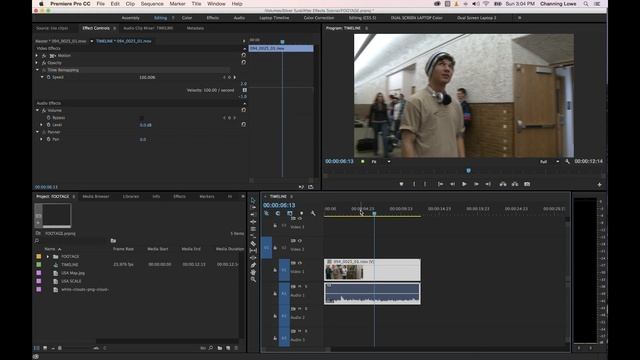The width and height of the screenshot is (640, 360).
Task: Expand the Pan property
Action: click(x=41, y=139)
